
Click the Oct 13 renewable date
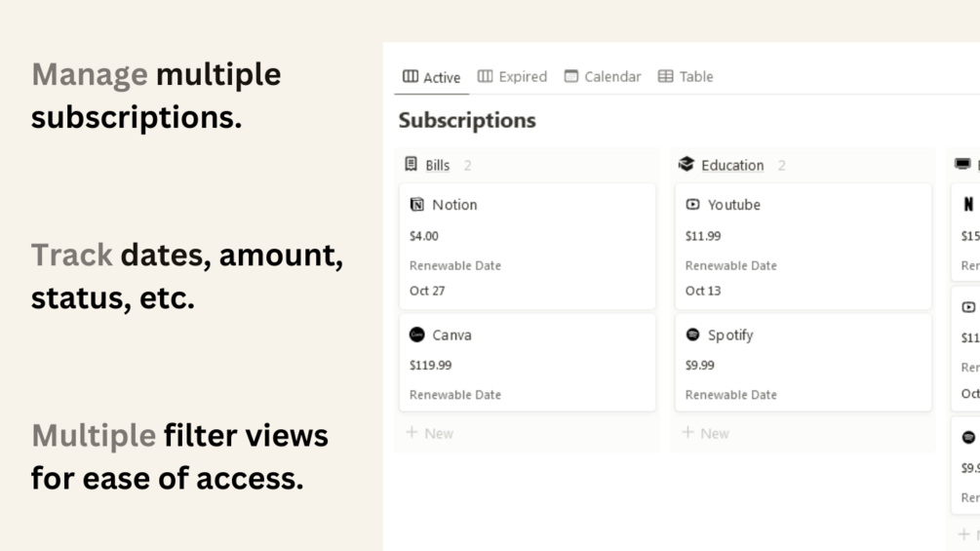click(702, 291)
